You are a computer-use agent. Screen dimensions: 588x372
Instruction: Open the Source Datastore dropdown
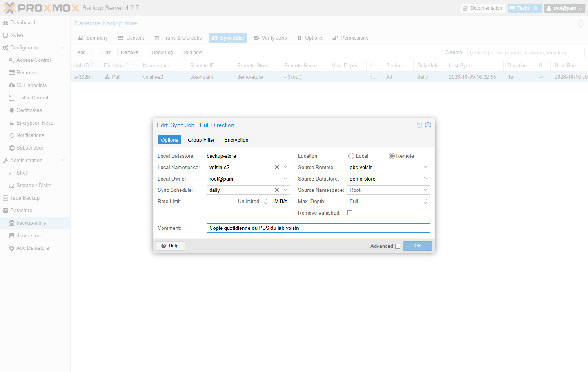(x=426, y=179)
